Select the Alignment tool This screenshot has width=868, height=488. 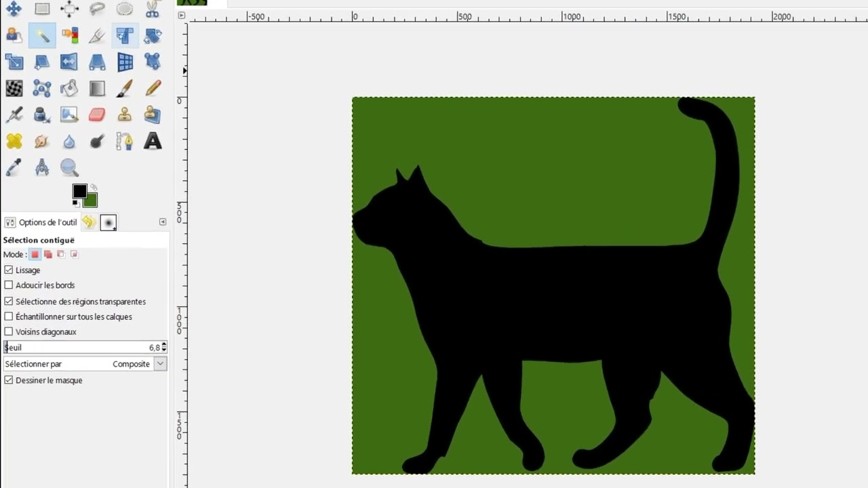coord(69,9)
